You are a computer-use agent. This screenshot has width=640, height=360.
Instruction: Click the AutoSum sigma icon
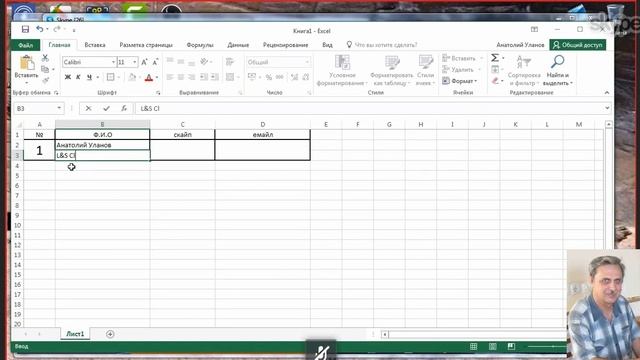(x=495, y=58)
